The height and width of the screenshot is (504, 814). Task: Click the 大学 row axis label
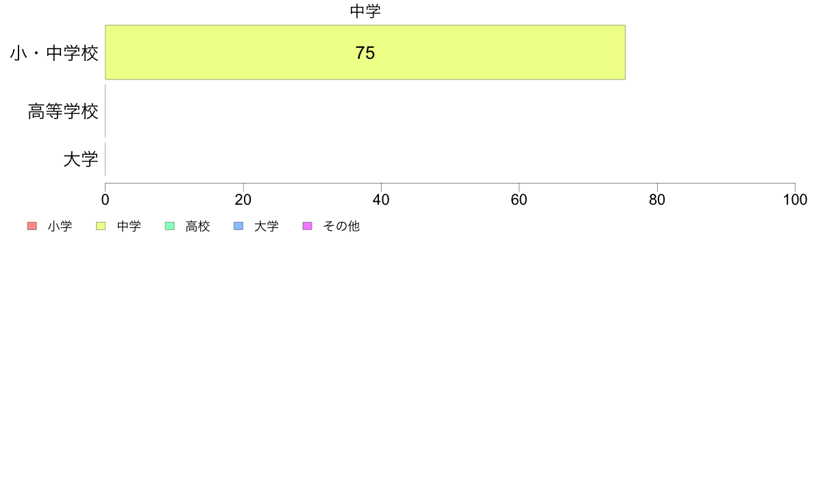click(80, 159)
